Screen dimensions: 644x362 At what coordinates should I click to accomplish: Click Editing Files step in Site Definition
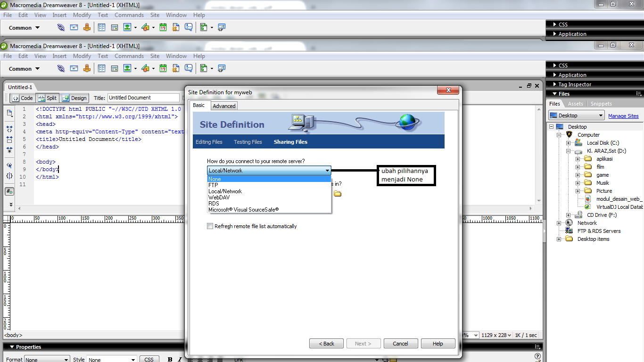tap(209, 142)
